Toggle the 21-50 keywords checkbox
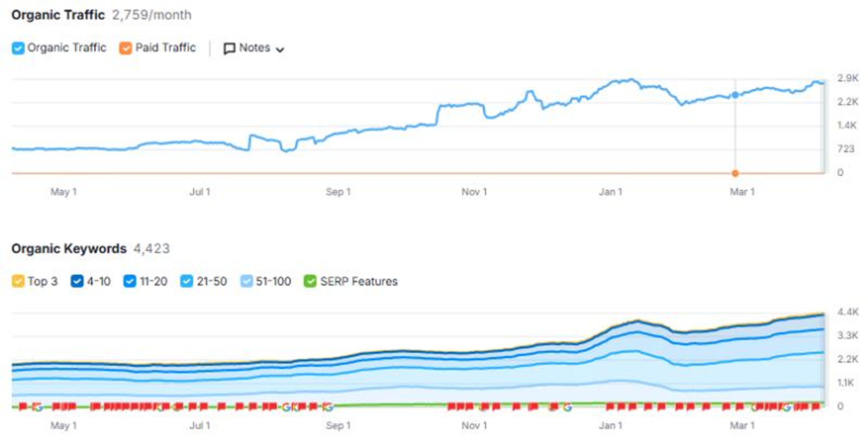Image resolution: width=868 pixels, height=444 pixels. pyautogui.click(x=187, y=282)
